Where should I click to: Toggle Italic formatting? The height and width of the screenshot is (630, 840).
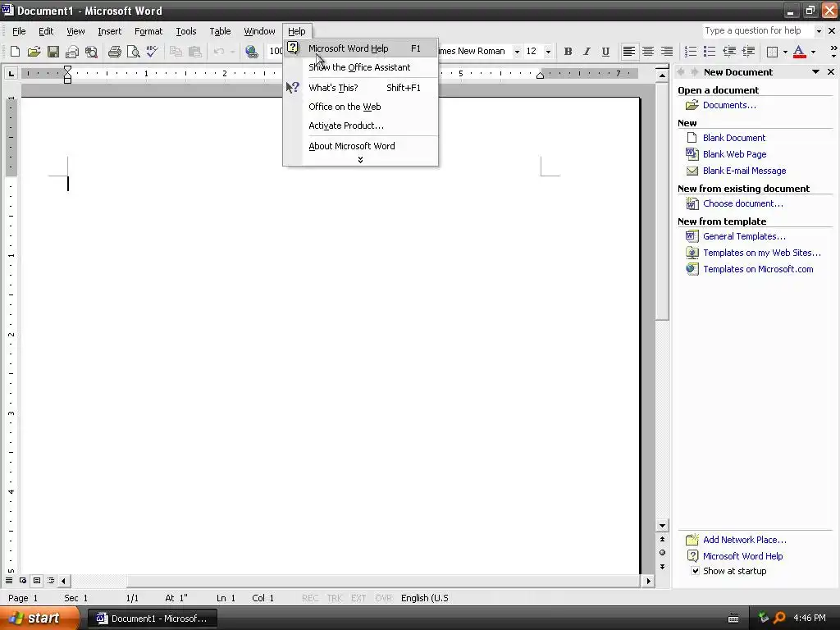pyautogui.click(x=587, y=52)
